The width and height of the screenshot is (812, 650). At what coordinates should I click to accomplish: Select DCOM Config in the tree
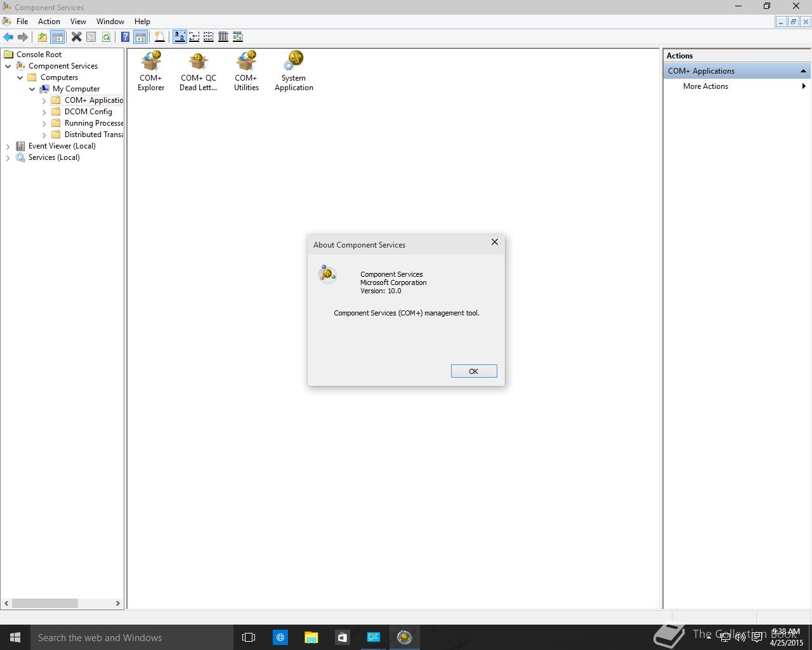pos(88,112)
